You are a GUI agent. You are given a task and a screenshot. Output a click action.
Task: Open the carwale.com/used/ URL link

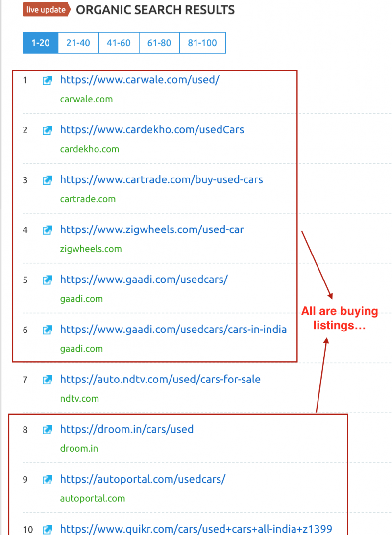pyautogui.click(x=140, y=80)
